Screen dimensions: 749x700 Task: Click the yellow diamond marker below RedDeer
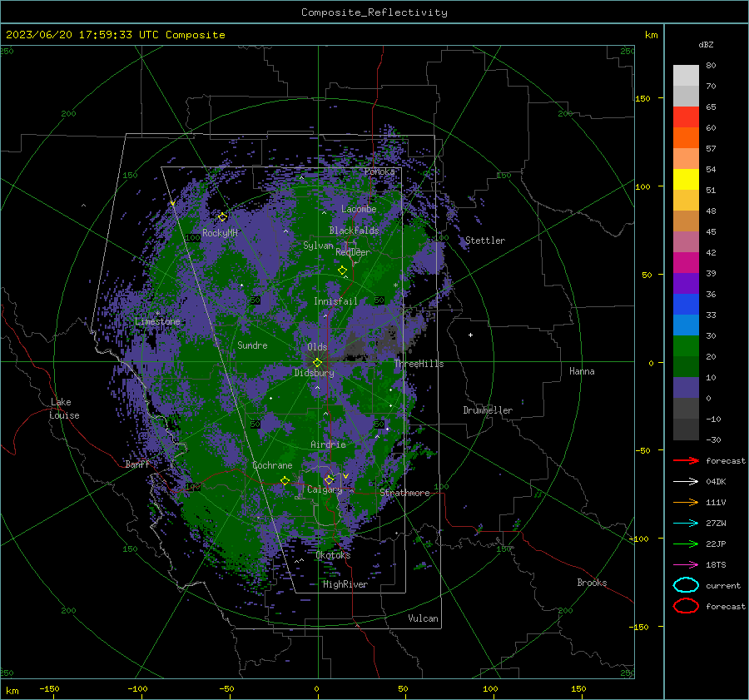click(343, 271)
